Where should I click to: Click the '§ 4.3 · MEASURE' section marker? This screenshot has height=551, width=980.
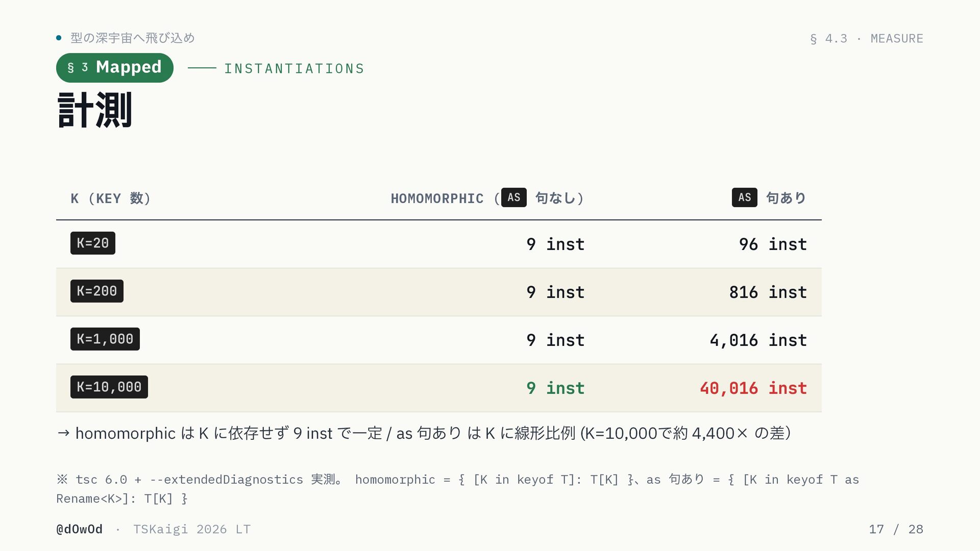coord(867,39)
